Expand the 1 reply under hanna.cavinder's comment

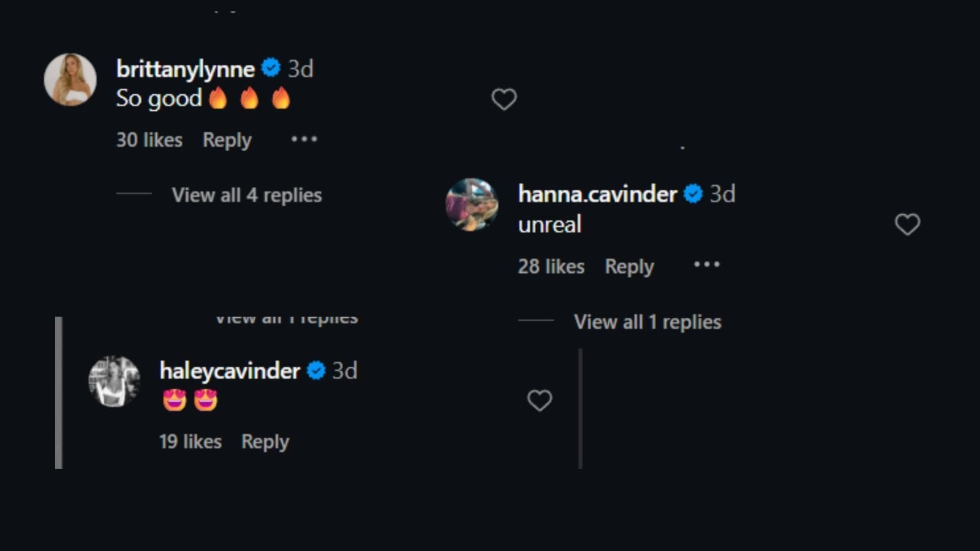pyautogui.click(x=647, y=321)
